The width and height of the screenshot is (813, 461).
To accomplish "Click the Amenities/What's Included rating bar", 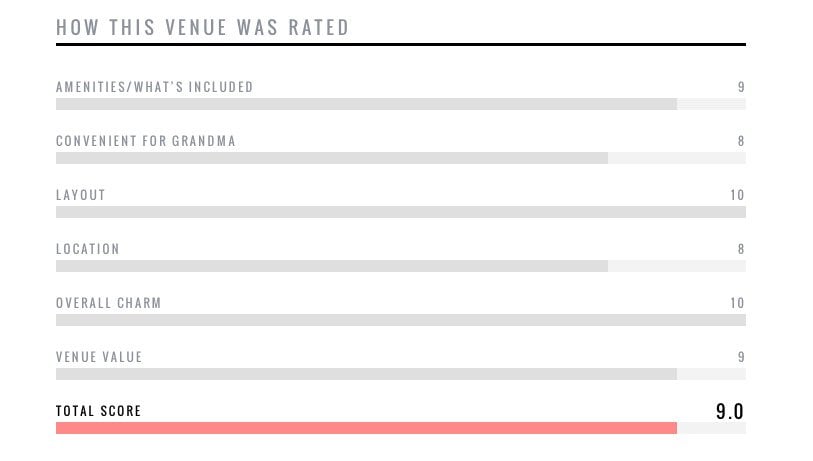I will [400, 104].
